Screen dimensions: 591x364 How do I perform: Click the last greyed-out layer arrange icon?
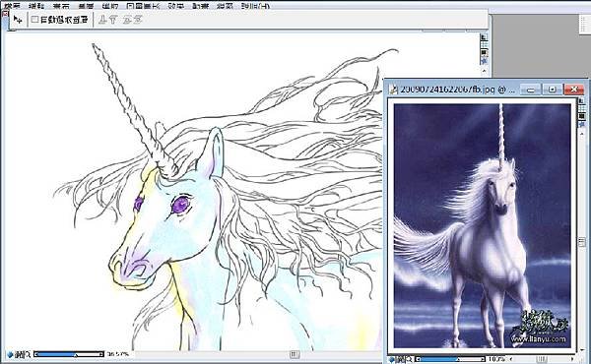[x=138, y=20]
